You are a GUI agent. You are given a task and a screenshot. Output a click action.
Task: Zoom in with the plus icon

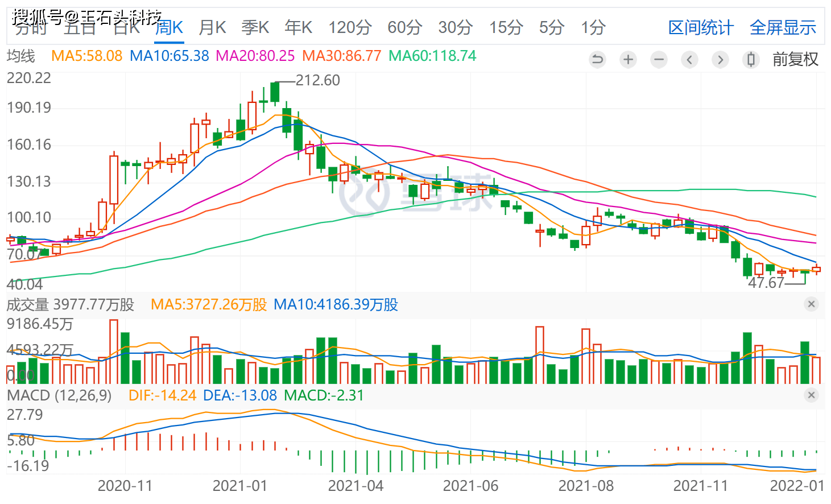click(628, 59)
